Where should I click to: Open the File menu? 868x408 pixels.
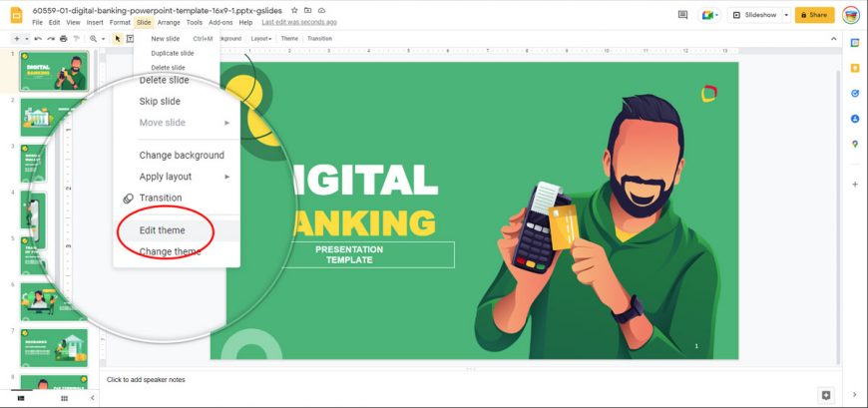tap(38, 23)
